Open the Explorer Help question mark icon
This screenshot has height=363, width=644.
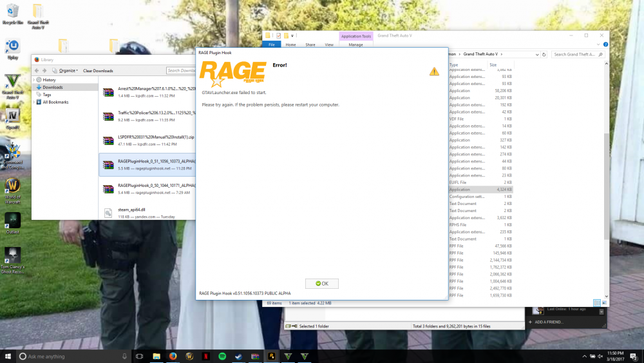[605, 44]
